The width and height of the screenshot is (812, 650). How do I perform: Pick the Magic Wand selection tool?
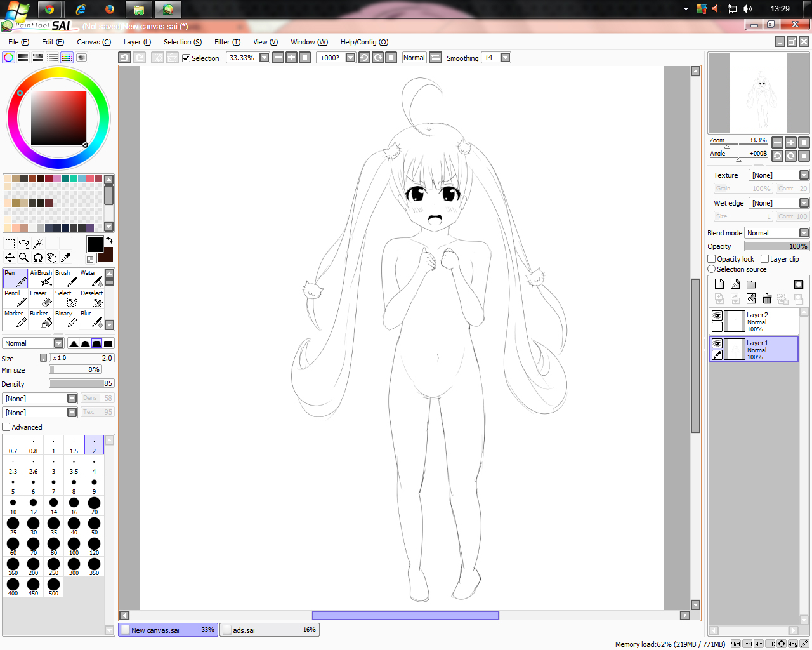click(37, 244)
